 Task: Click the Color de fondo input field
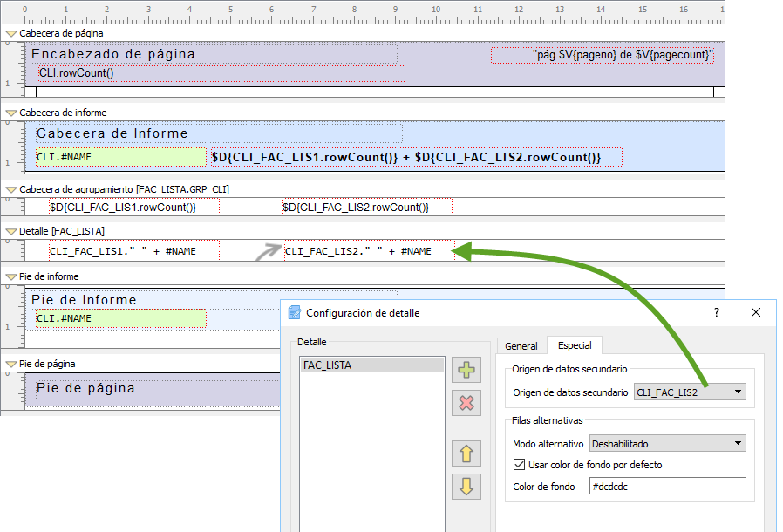click(667, 487)
